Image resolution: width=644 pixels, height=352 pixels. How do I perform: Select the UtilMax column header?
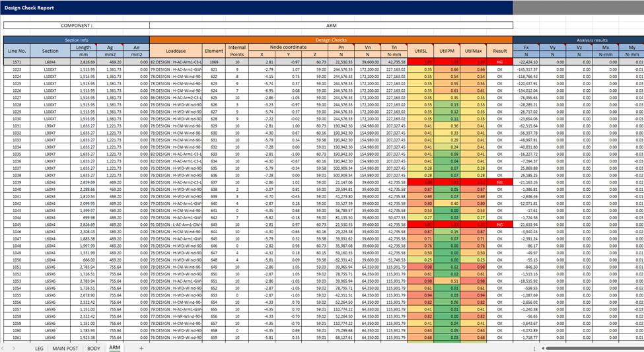(472, 50)
